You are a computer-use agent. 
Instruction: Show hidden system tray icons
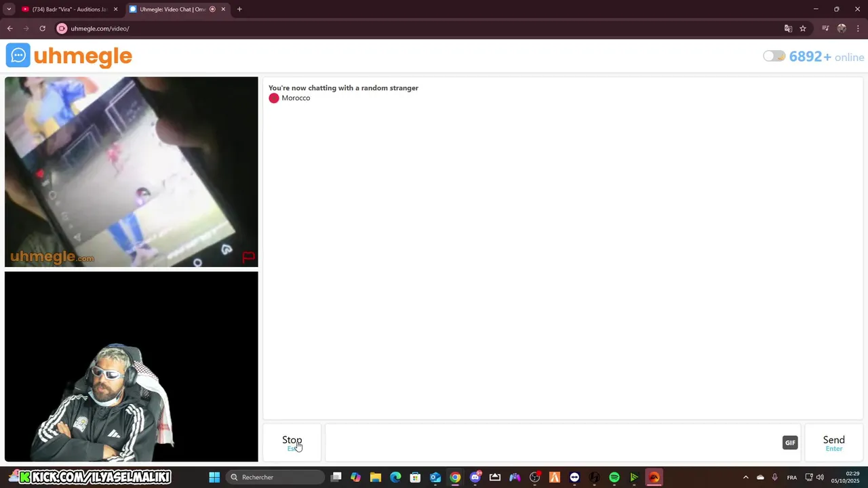click(746, 477)
